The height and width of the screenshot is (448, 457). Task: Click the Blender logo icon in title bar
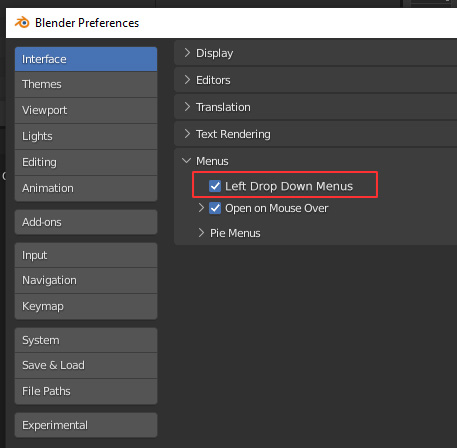(x=22, y=23)
